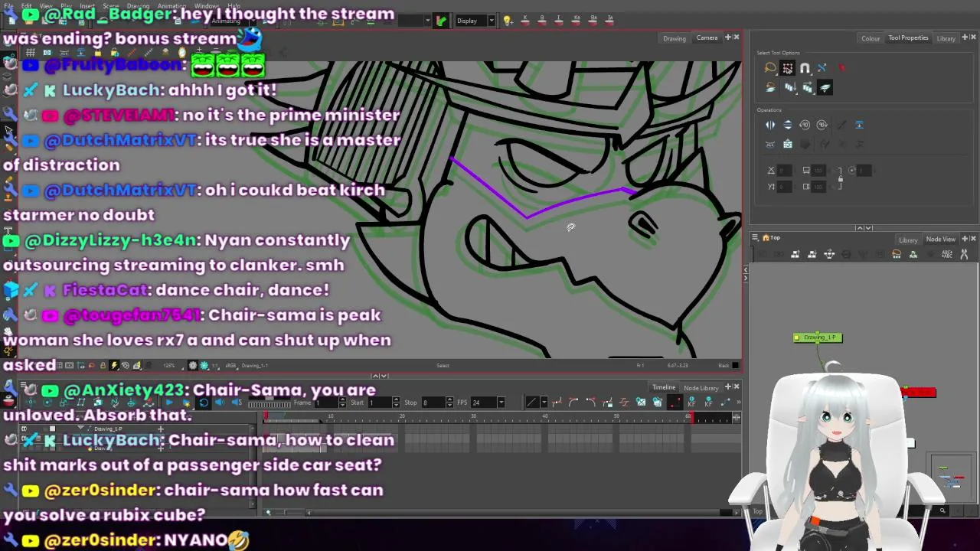Switch to the Drawing view tab
This screenshot has width=980, height=551.
pos(674,38)
